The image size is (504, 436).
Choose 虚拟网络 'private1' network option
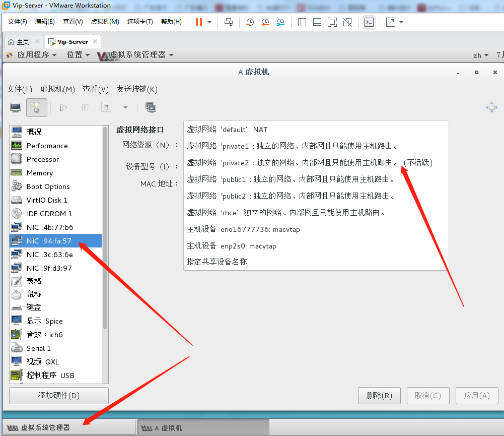tap(316, 146)
